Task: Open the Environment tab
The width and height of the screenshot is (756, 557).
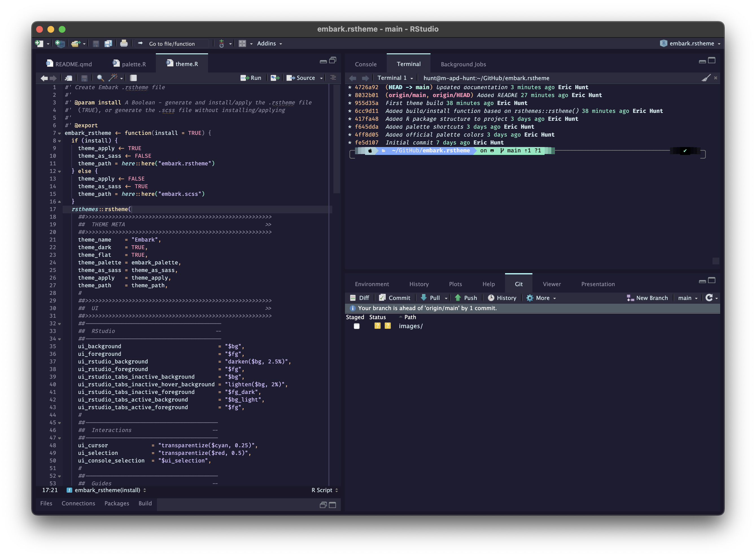Action: point(372,284)
